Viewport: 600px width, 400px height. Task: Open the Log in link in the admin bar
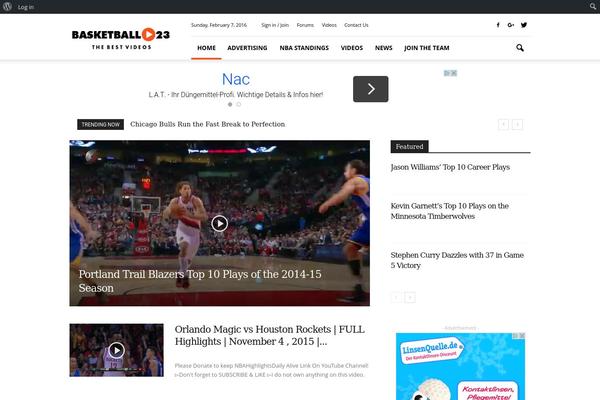[x=26, y=7]
